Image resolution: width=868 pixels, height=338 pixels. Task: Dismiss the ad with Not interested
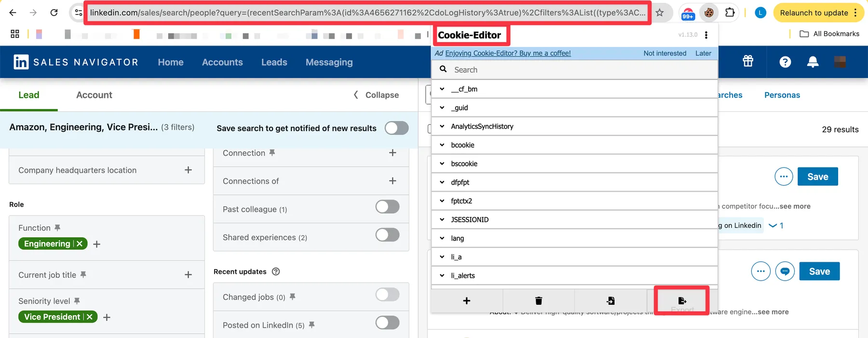[665, 53]
